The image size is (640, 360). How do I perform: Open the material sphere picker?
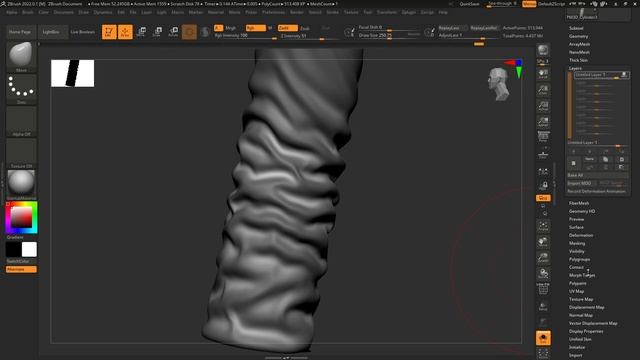click(21, 182)
